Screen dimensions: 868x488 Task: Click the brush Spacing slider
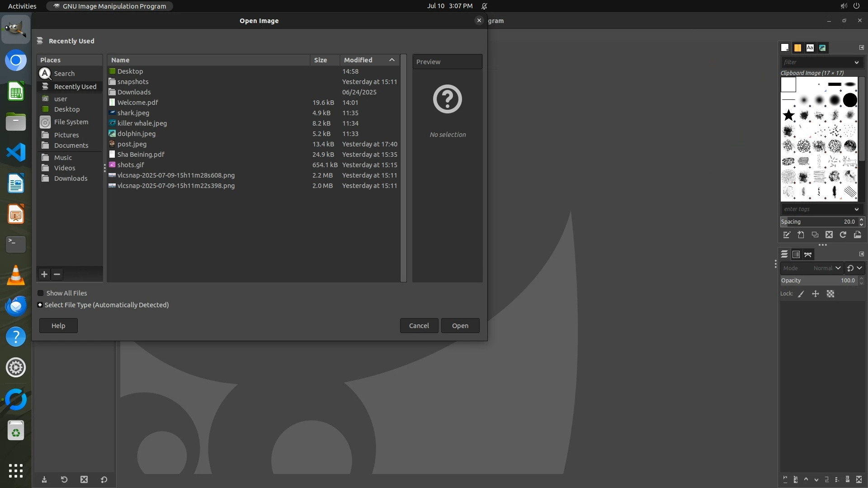click(x=818, y=222)
